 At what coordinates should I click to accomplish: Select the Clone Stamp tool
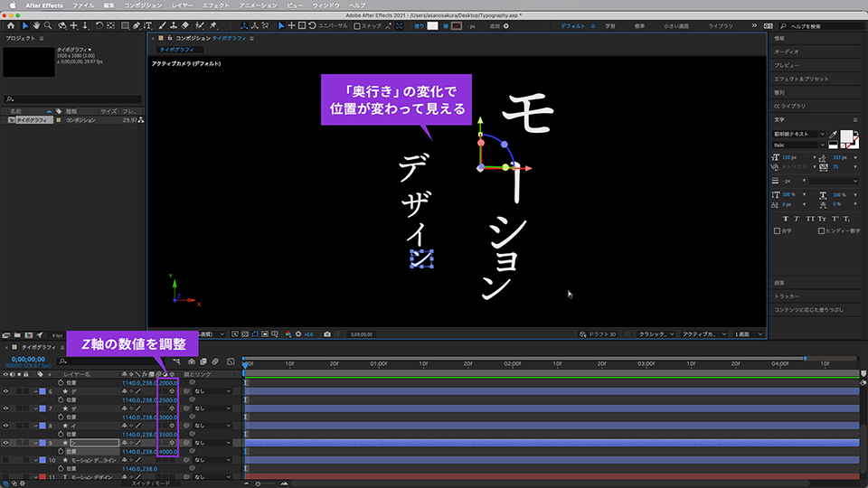coord(174,25)
